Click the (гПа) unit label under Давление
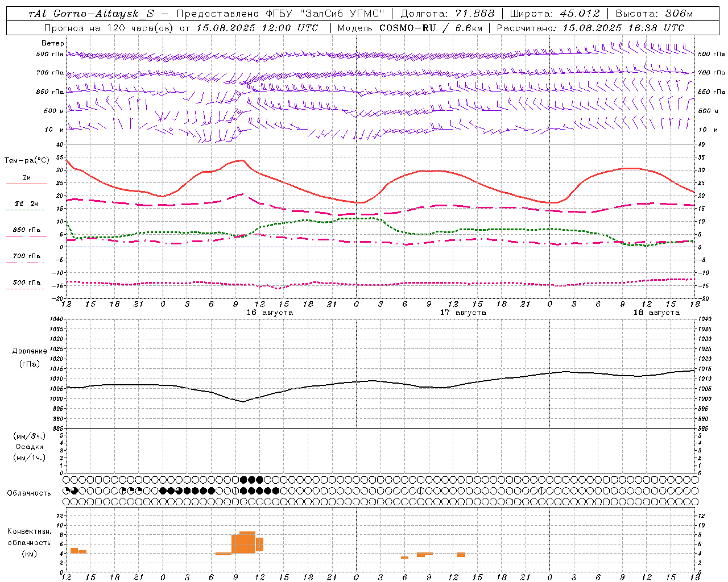The image size is (728, 582). [x=30, y=364]
